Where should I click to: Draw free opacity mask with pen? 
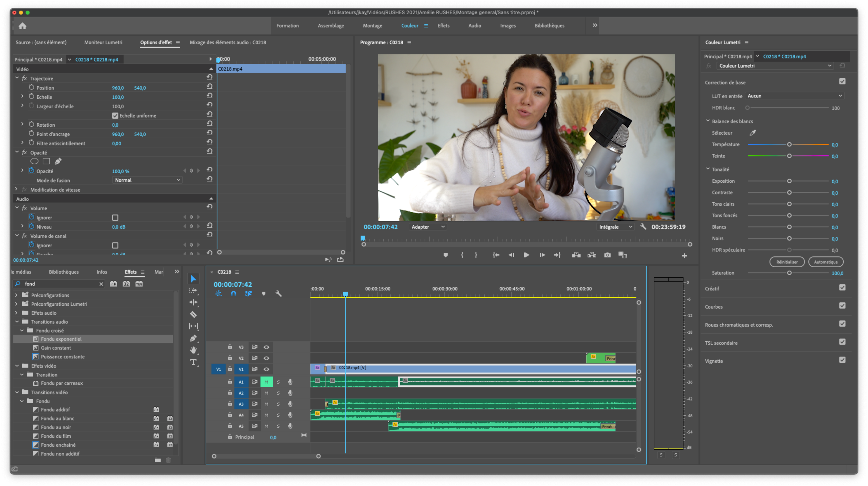point(58,161)
